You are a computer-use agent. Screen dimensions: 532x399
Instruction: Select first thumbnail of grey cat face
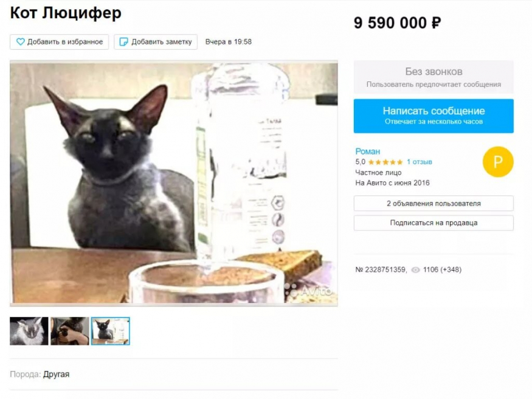[29, 331]
